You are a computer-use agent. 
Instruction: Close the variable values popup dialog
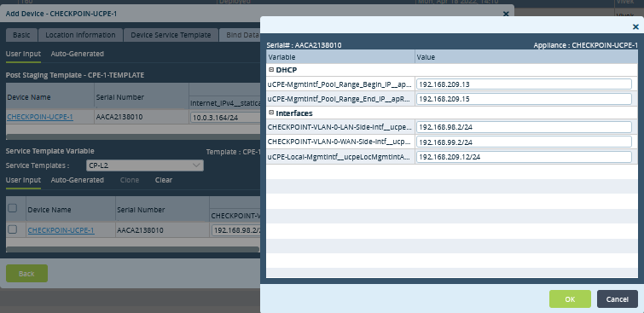point(635,27)
